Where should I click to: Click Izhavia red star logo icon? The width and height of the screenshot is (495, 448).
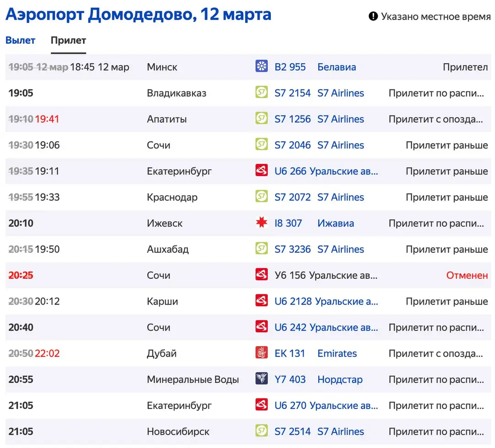coord(261,222)
